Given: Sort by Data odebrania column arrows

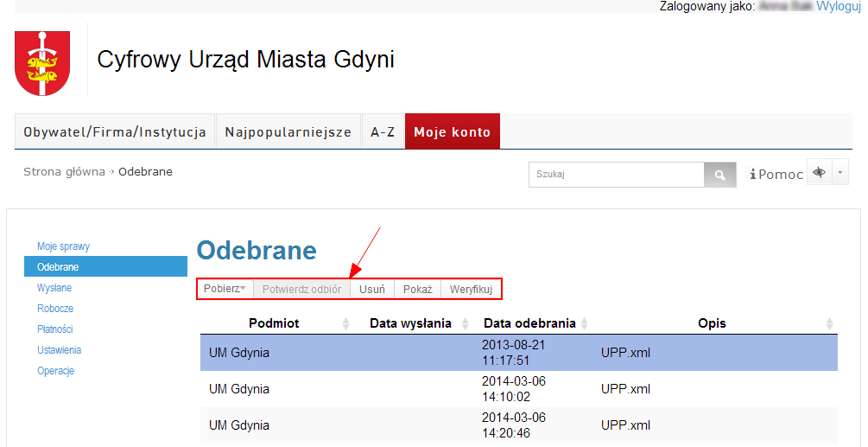Looking at the screenshot, I should [585, 324].
